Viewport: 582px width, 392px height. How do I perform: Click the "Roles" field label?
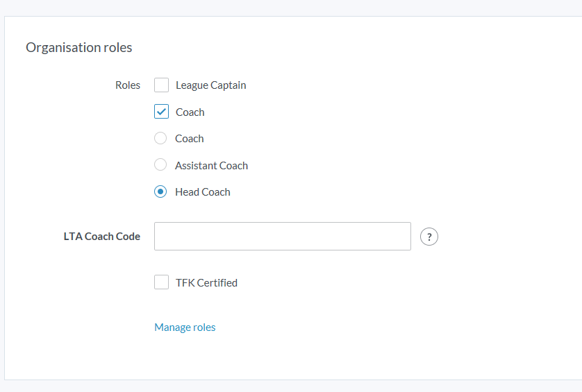click(x=127, y=85)
